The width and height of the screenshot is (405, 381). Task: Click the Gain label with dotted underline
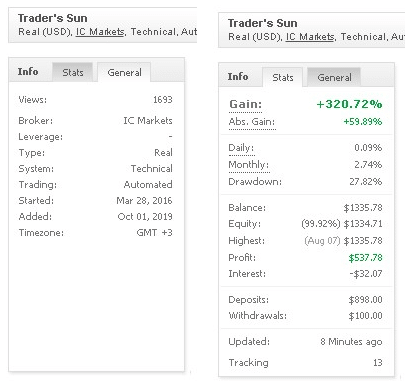pyautogui.click(x=245, y=104)
